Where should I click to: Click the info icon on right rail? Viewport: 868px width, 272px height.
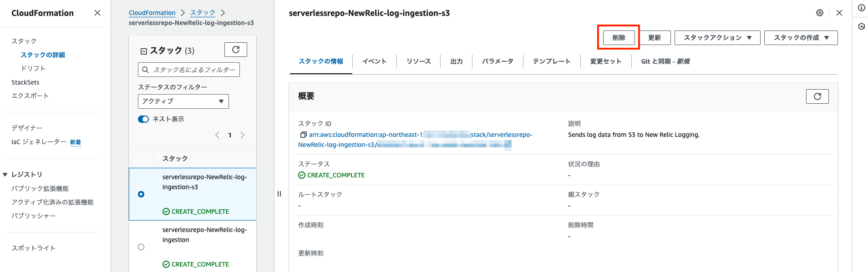click(x=861, y=8)
